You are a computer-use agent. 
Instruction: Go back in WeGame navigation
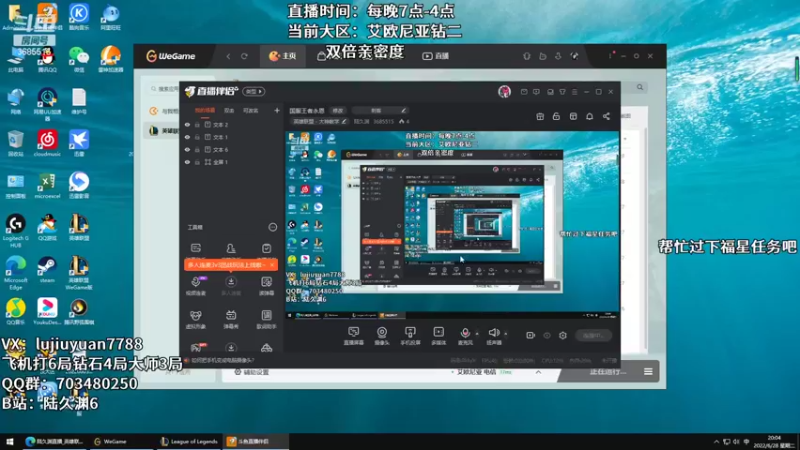pos(228,56)
